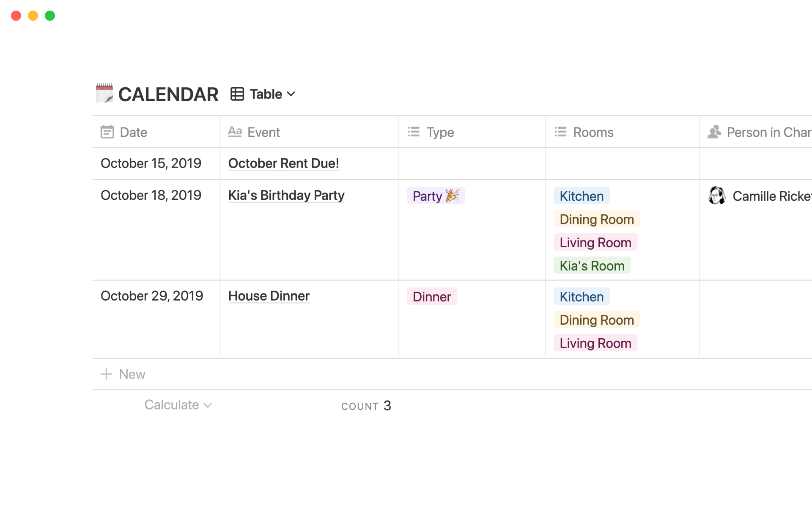Image resolution: width=812 pixels, height=508 pixels.
Task: Open Kia's Birthday Party entry
Action: [x=286, y=195]
